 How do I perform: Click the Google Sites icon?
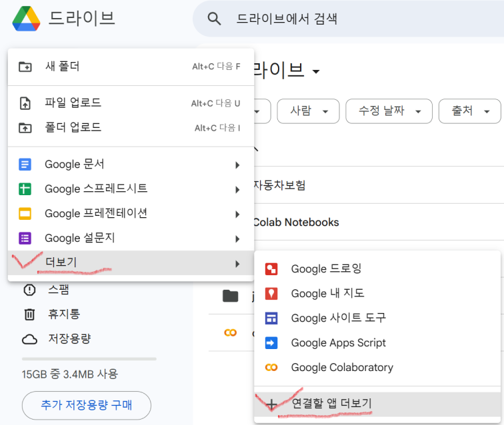pos(271,318)
